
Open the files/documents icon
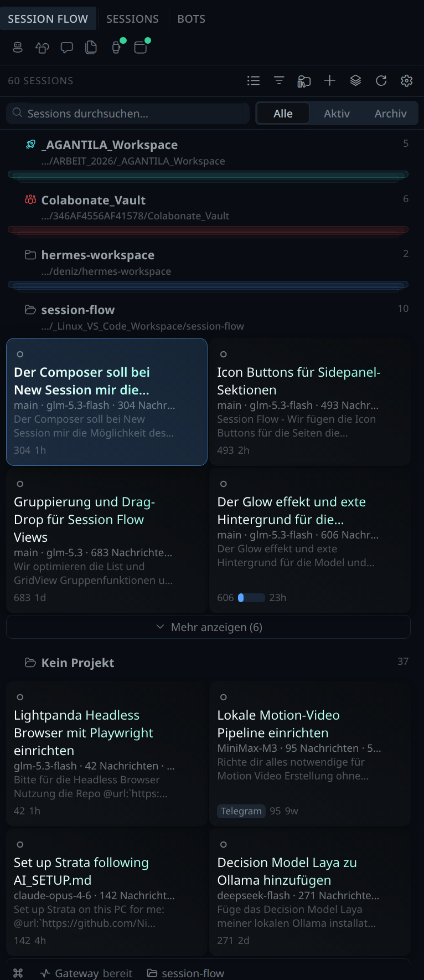tap(91, 48)
